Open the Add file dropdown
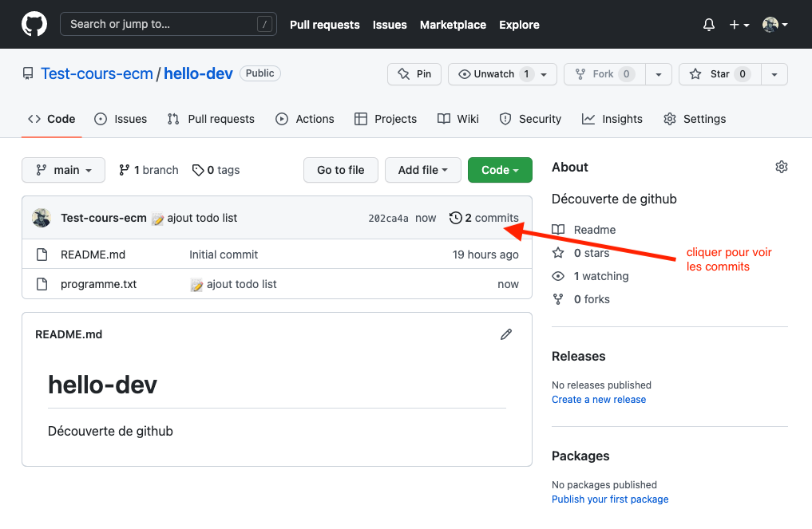 tap(422, 170)
